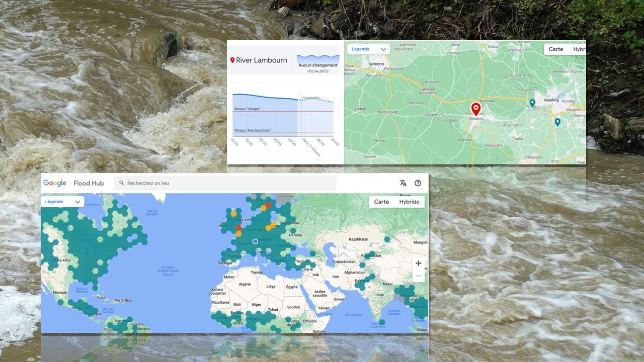The image size is (644, 362).
Task: Click the Niveau "Danger" threshold line label
Action: 247,109
